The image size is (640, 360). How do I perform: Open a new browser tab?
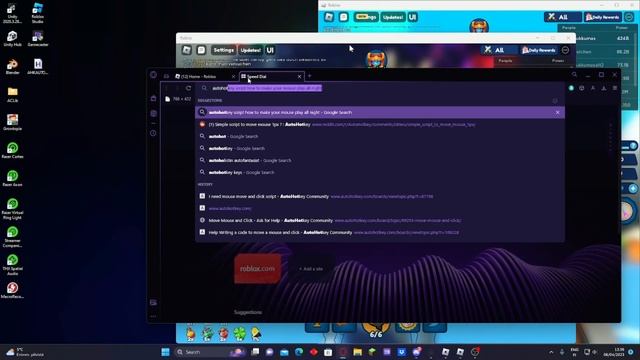pyautogui.click(x=309, y=76)
